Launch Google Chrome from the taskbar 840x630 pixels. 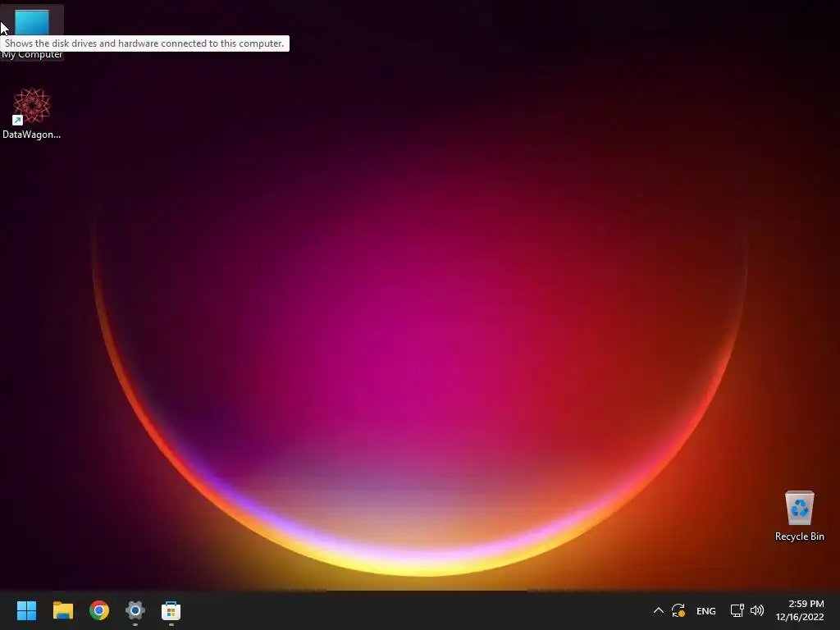point(99,610)
